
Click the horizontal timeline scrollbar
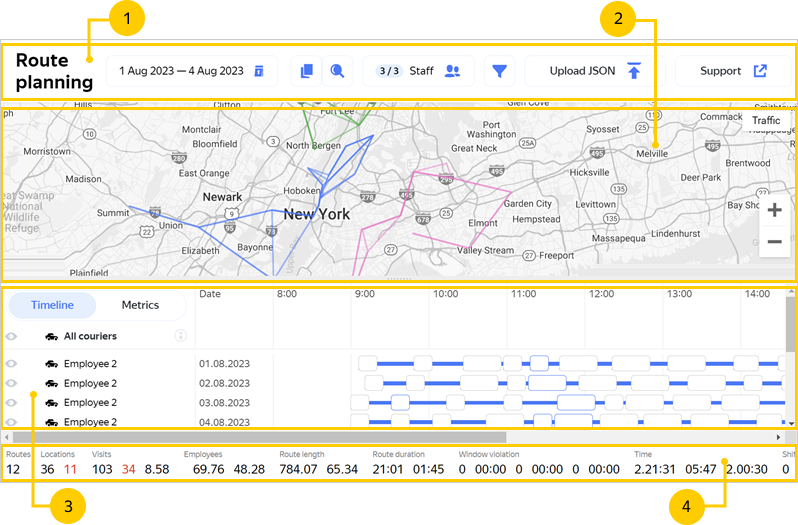[x=200, y=438]
